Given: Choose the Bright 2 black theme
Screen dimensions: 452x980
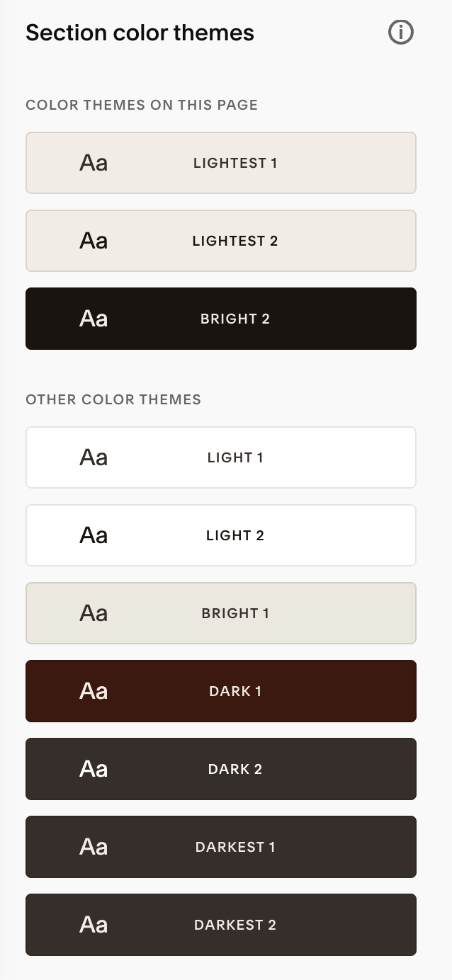Looking at the screenshot, I should [x=221, y=319].
